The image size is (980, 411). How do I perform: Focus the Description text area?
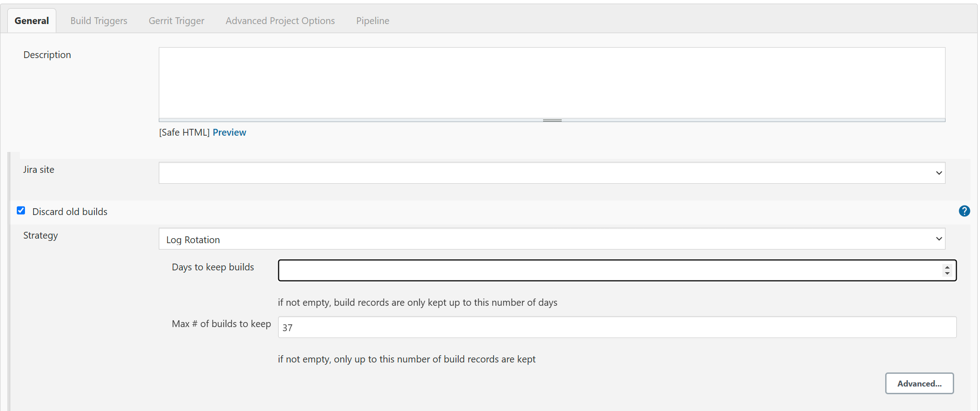tap(552, 83)
